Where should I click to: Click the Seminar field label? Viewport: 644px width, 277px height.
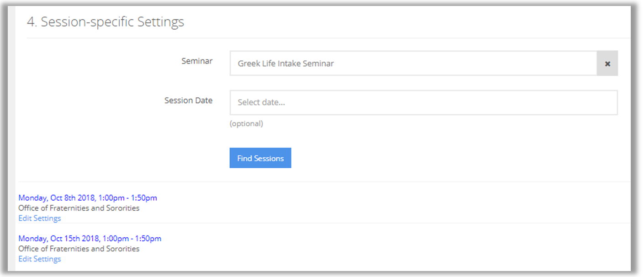(197, 61)
